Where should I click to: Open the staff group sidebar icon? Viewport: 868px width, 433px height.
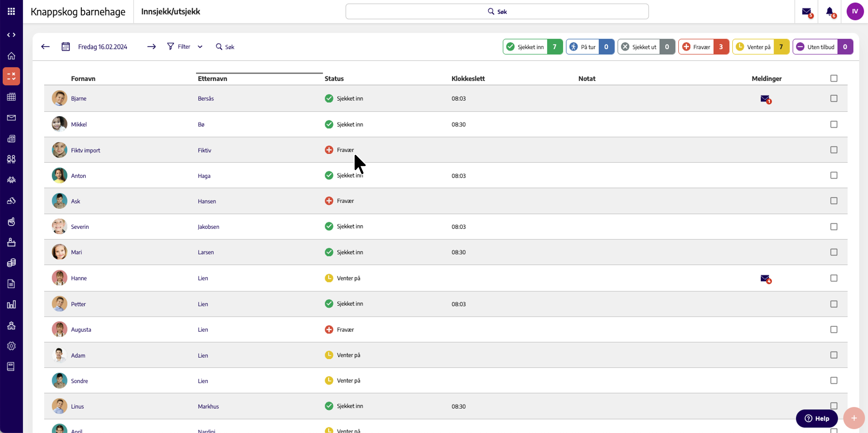pyautogui.click(x=11, y=180)
